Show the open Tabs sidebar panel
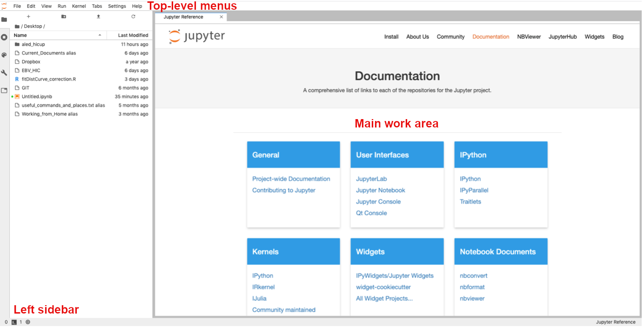The image size is (644, 328). 4,90
